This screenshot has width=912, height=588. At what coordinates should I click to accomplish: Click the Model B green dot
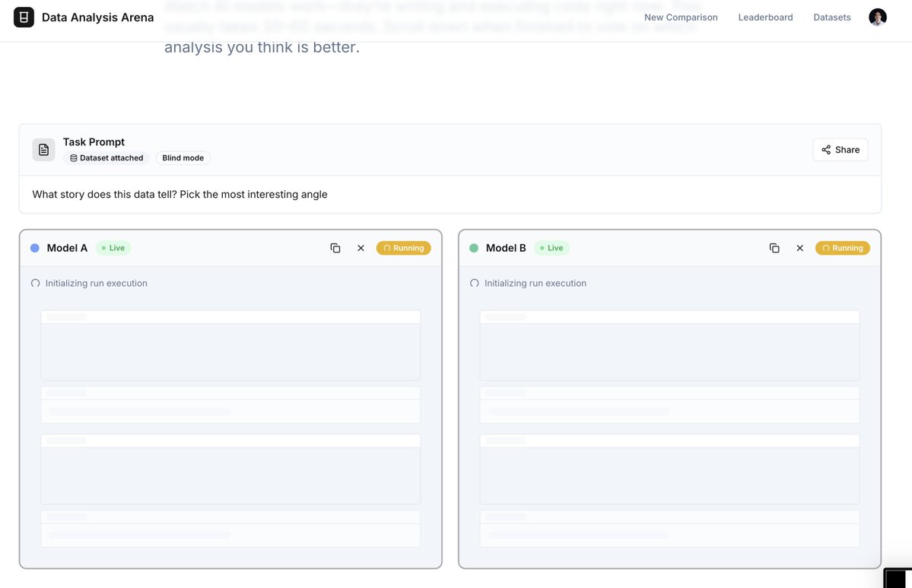(474, 248)
